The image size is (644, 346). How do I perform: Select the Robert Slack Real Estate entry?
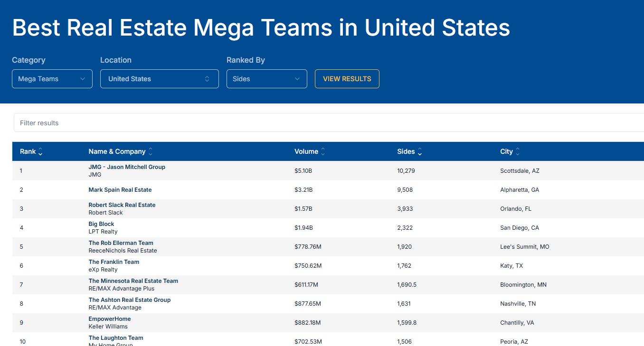click(122, 205)
